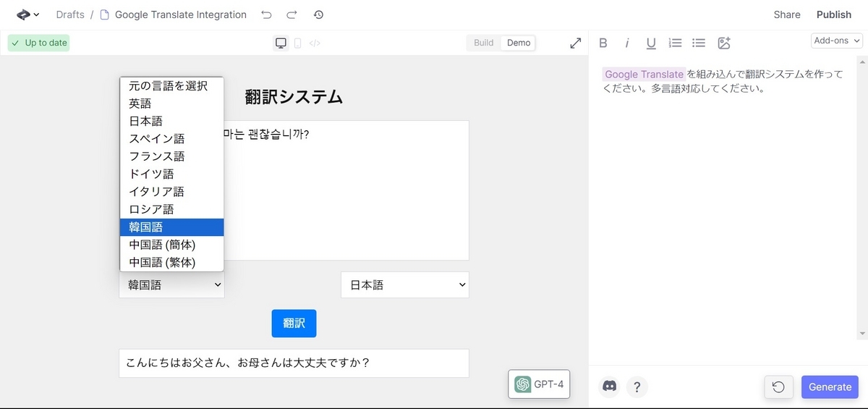Expand preview to fullscreen
This screenshot has height=409, width=868.
click(x=576, y=43)
